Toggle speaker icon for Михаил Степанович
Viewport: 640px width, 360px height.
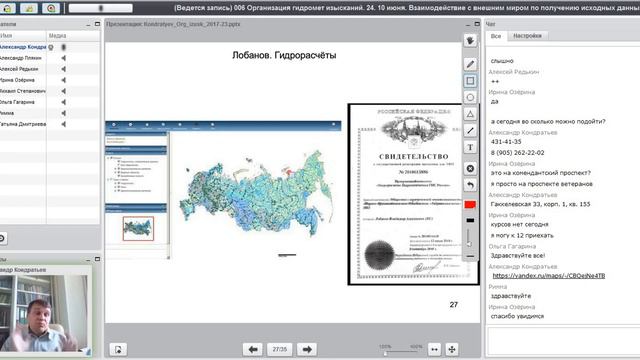pos(64,91)
